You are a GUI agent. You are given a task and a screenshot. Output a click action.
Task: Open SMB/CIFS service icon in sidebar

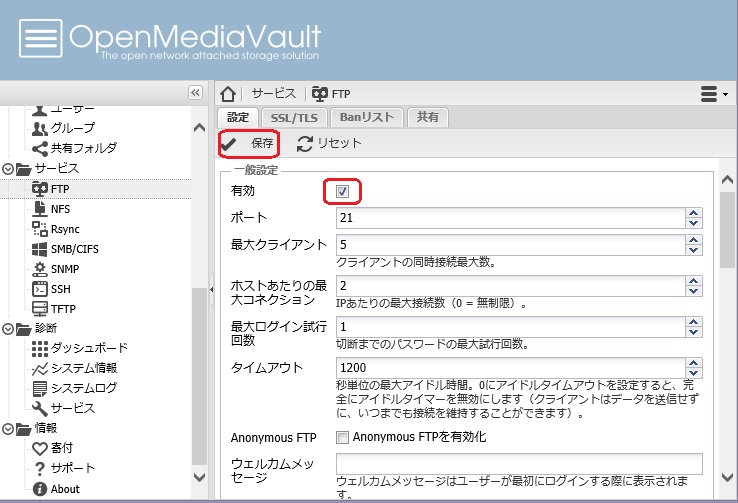click(40, 249)
